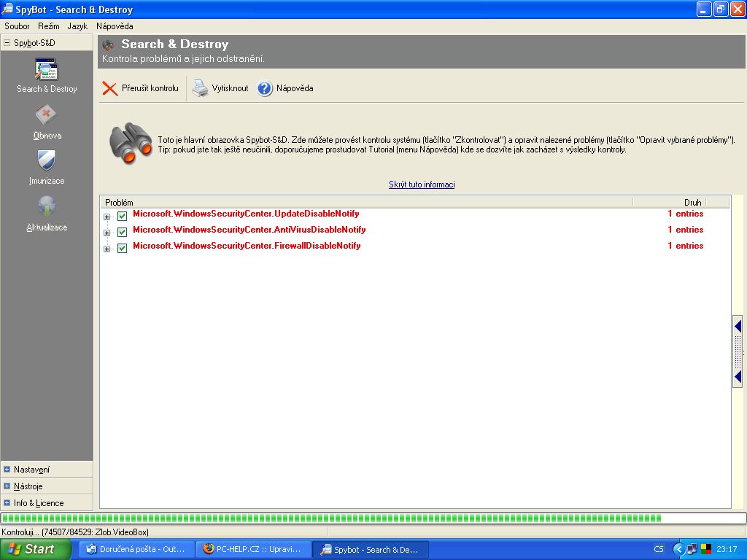Select Microsoft.WindowsSecurityCenter.FirewallDisableNotify row text
The image size is (747, 560).
pyautogui.click(x=247, y=246)
